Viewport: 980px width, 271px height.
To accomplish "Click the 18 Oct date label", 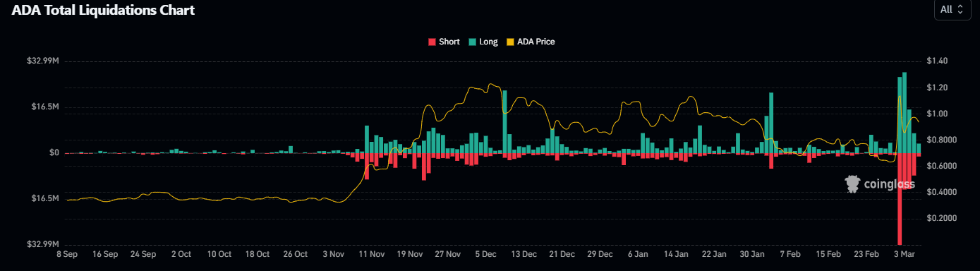I will [258, 253].
